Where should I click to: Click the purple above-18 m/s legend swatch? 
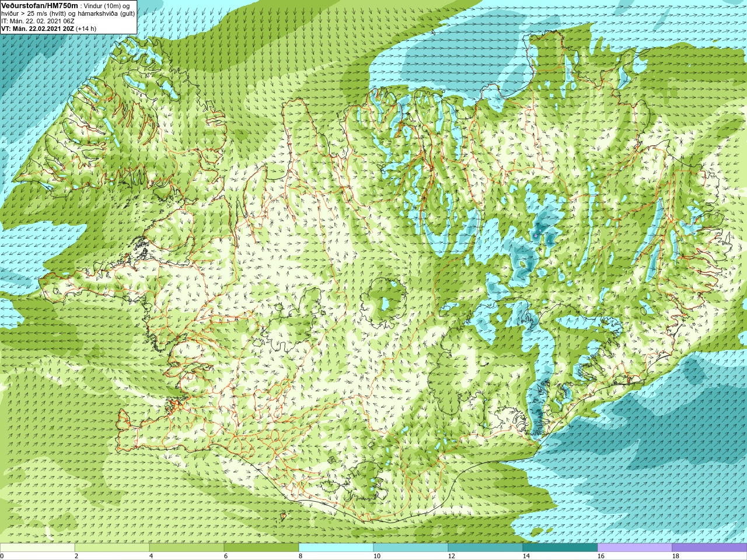710,548
